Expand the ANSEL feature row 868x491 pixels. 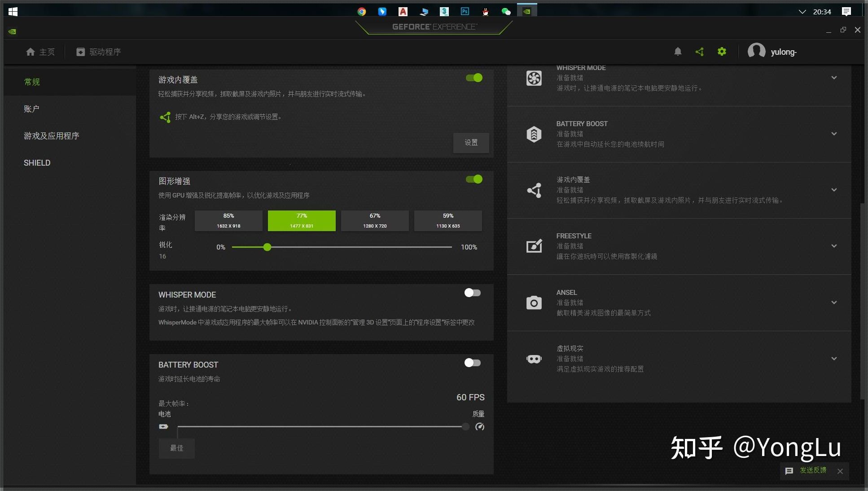[834, 302]
